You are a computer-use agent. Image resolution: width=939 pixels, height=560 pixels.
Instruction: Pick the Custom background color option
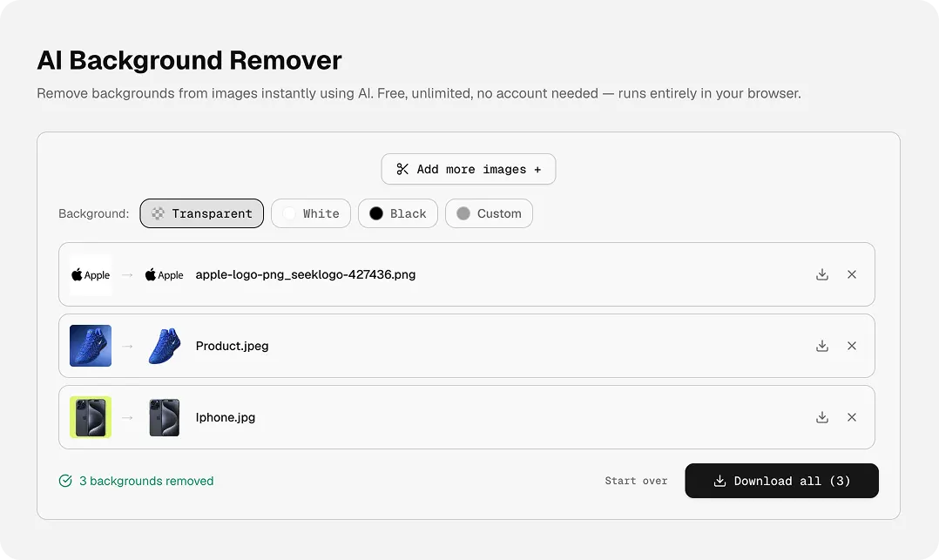click(489, 213)
